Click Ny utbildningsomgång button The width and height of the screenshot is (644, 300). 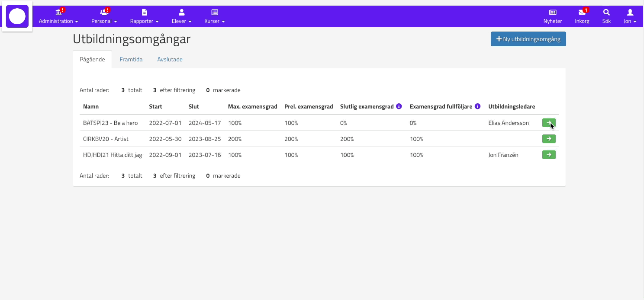tap(528, 39)
